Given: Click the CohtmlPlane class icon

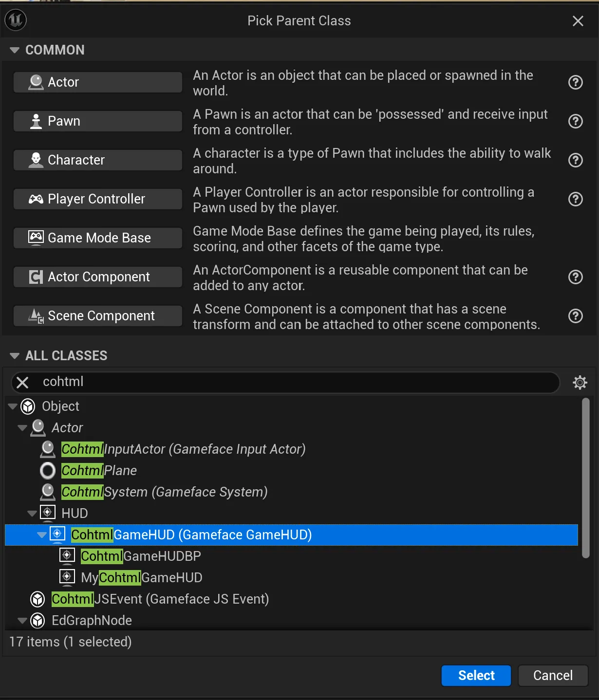Looking at the screenshot, I should pyautogui.click(x=48, y=471).
